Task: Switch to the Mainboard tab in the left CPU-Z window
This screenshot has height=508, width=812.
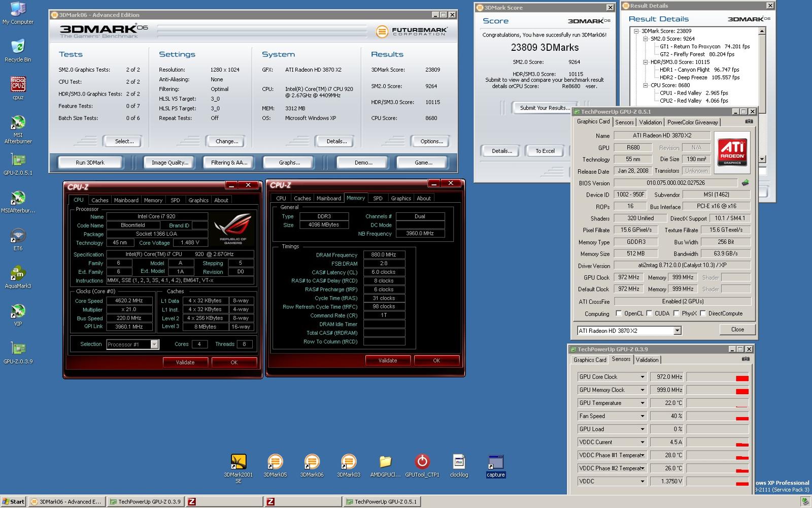Action: [126, 200]
